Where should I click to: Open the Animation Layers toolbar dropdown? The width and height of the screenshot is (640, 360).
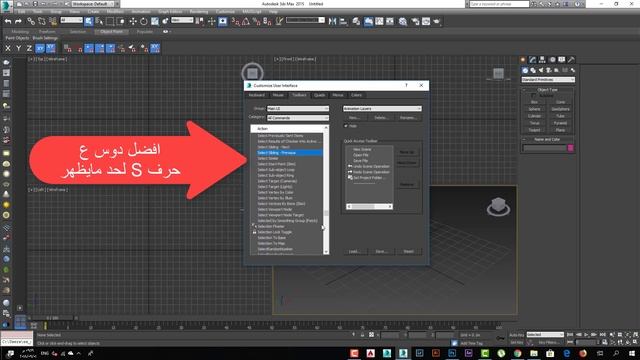[382, 109]
